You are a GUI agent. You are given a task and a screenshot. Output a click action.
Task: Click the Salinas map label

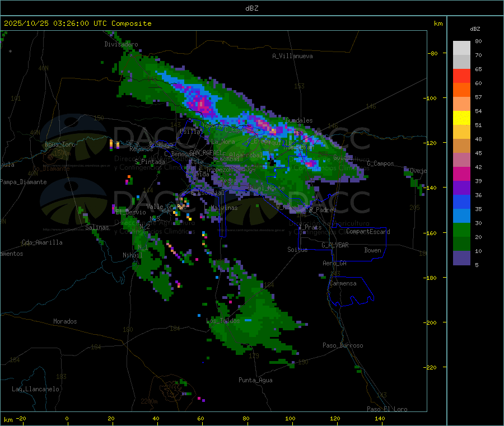click(x=97, y=227)
